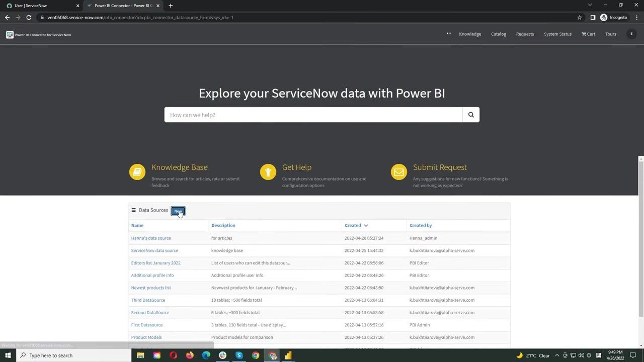
Task: Open Additional profile info data source
Action: [152, 276]
